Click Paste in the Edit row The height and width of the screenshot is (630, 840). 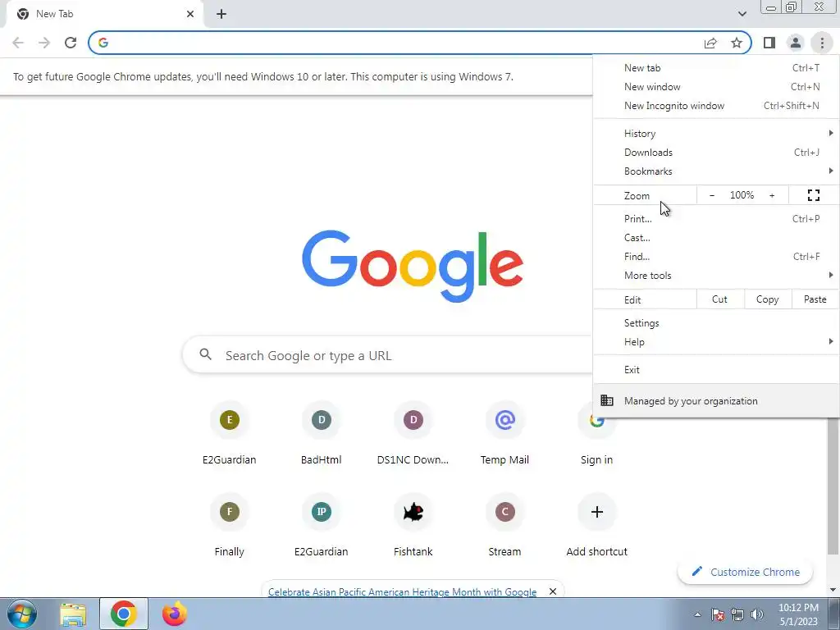(815, 299)
